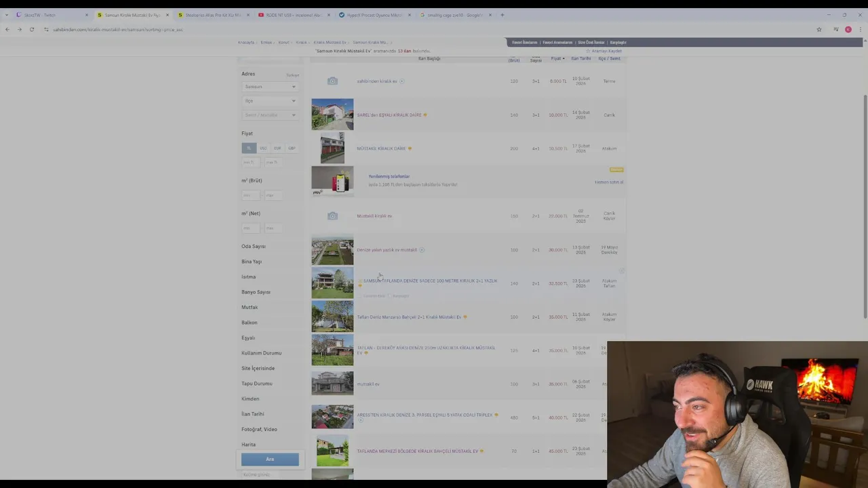This screenshot has width=868, height=488.
Task: Expand the İlan Tarihi filter
Action: [253, 414]
